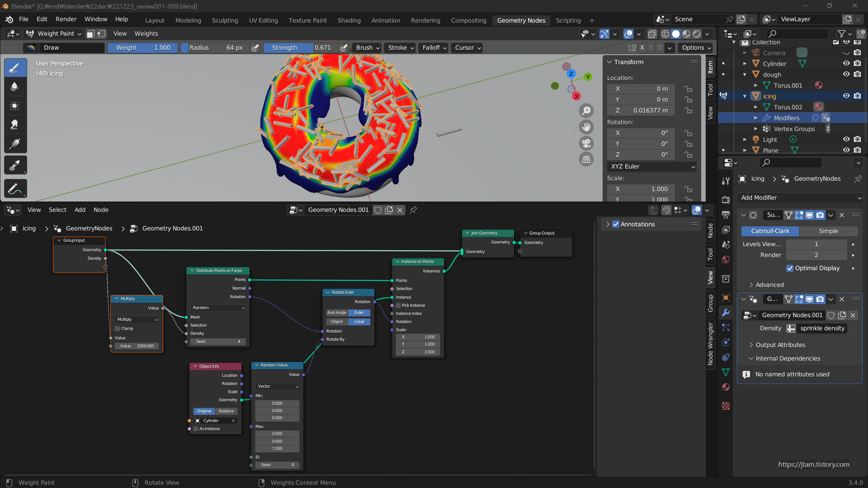Switch to the Shading workspace tab

pyautogui.click(x=349, y=20)
